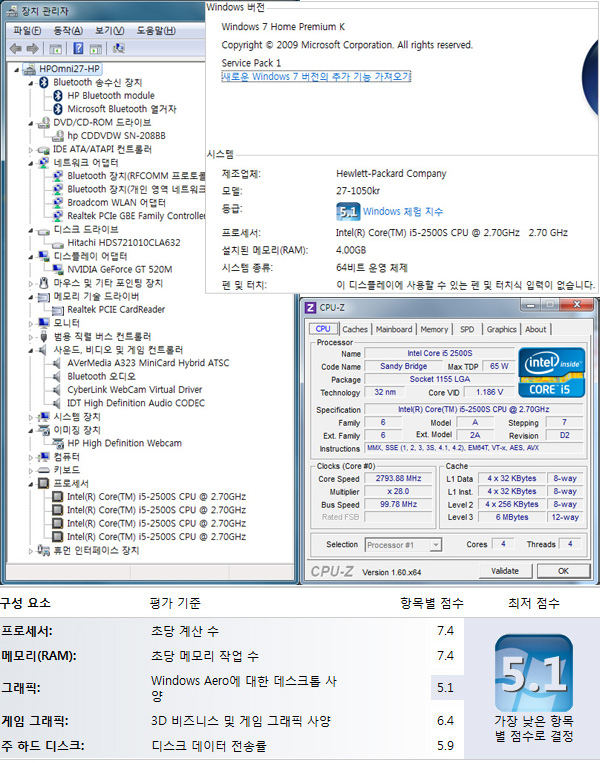Click the OK button in CPU-Z

click(x=563, y=571)
